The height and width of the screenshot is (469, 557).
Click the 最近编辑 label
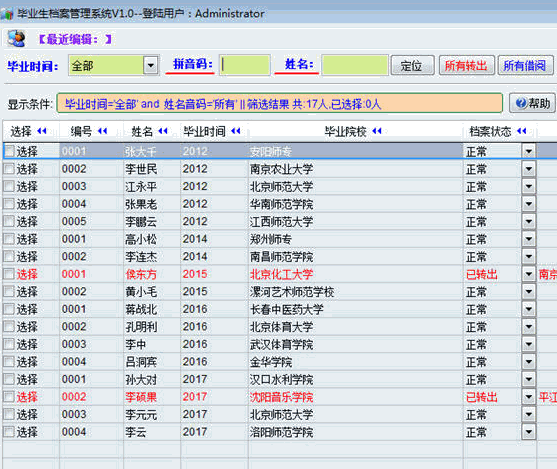75,39
